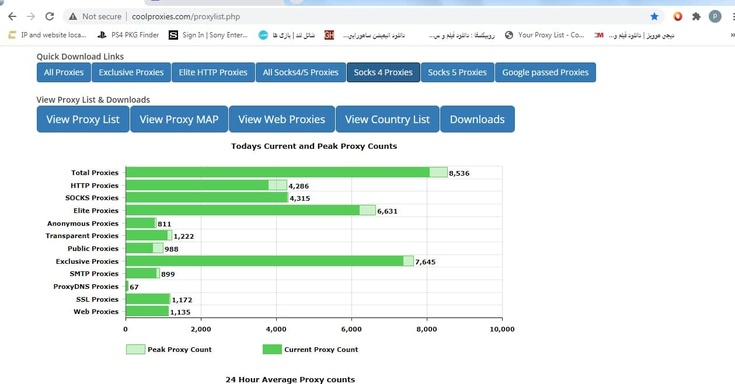Click the 'Quick Download Links' heading
This screenshot has width=735, height=384.
80,56
